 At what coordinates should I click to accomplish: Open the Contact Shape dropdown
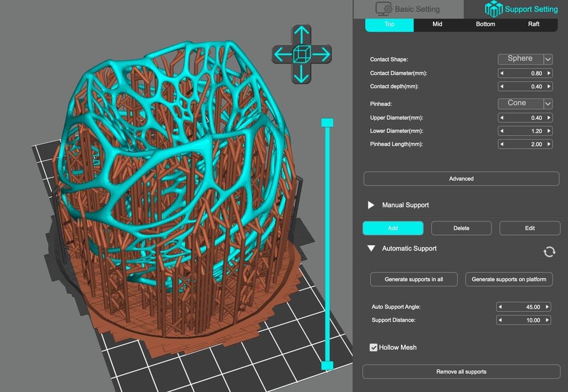pos(548,59)
